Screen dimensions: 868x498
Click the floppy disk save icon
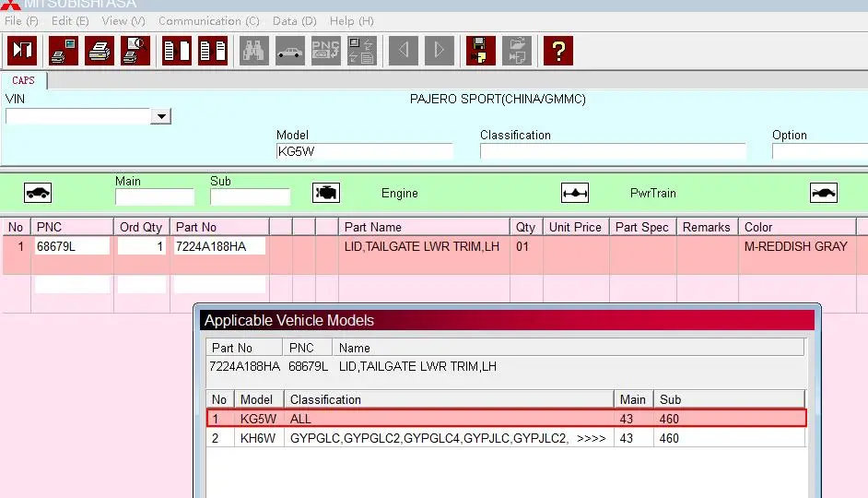tap(480, 51)
